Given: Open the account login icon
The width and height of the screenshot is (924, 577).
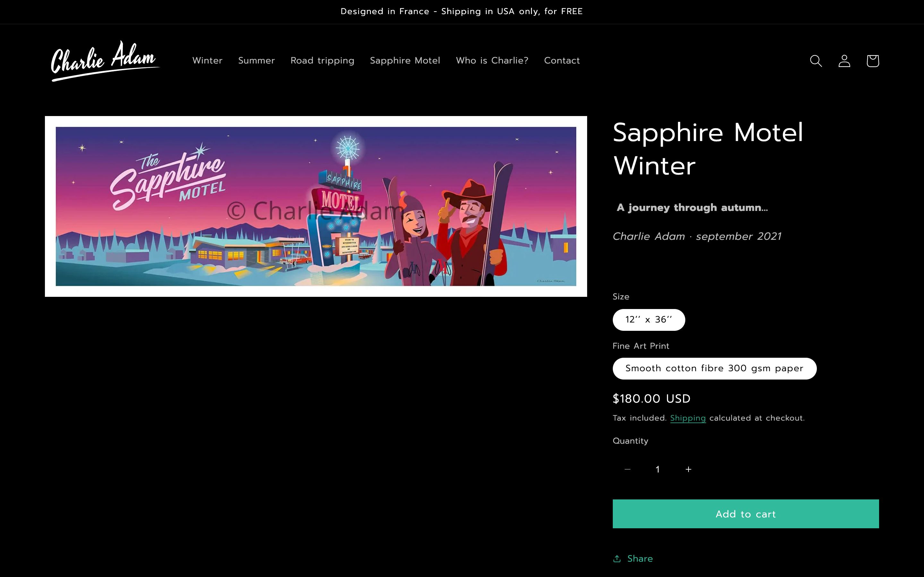Looking at the screenshot, I should [844, 61].
